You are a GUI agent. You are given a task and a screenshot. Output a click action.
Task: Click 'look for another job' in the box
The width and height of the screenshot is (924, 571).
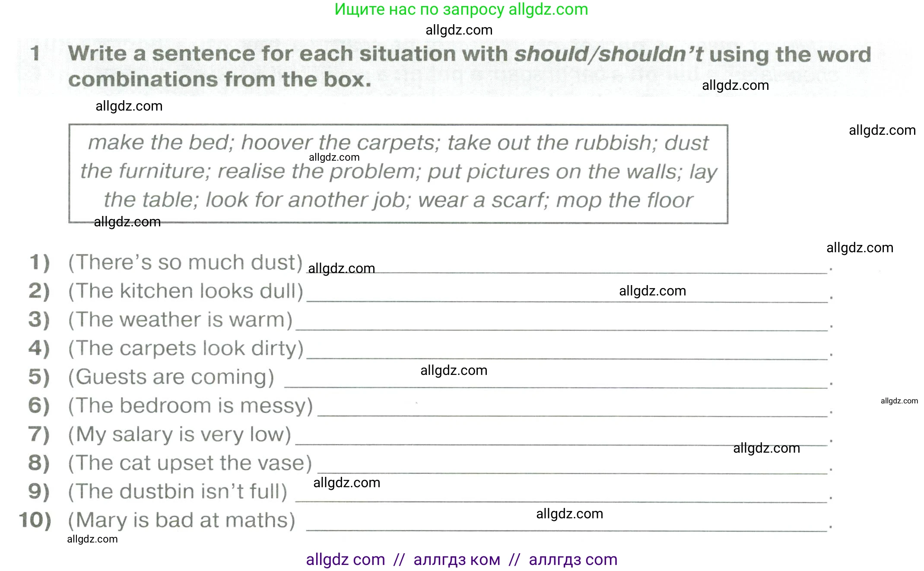[x=308, y=200]
